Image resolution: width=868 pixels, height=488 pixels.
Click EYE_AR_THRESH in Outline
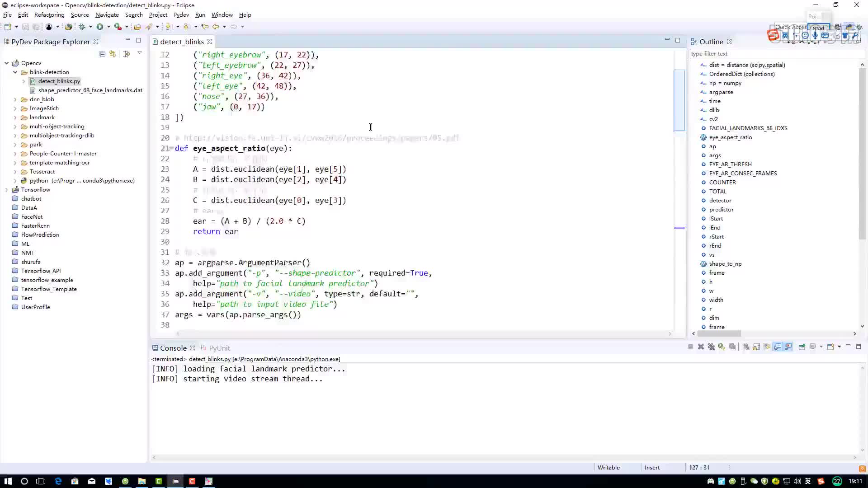pos(730,164)
